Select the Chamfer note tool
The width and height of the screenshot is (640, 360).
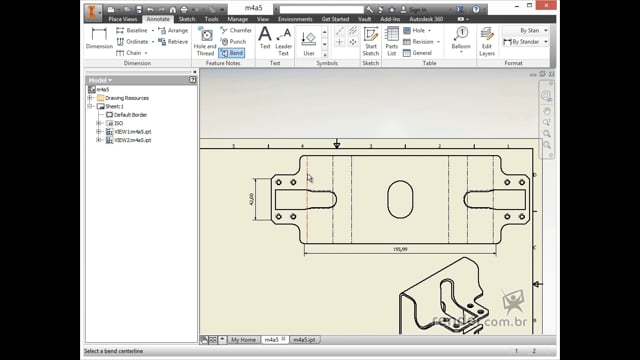236,31
